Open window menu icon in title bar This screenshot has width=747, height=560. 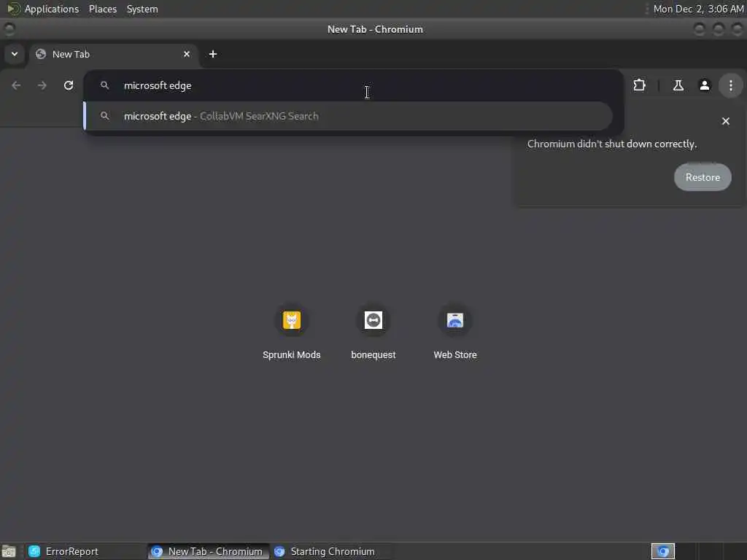point(9,29)
